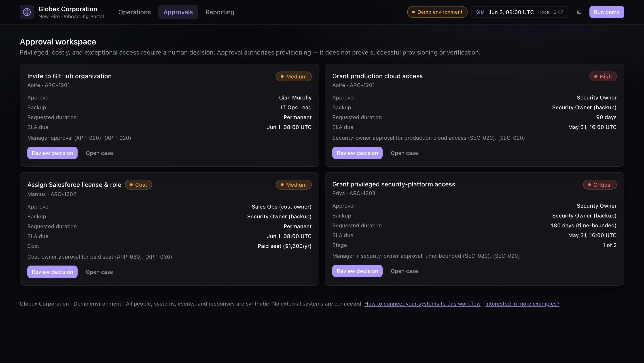Image resolution: width=644 pixels, height=363 pixels.
Task: Click Manager approval (APP-020) policy note
Action: tap(79, 138)
